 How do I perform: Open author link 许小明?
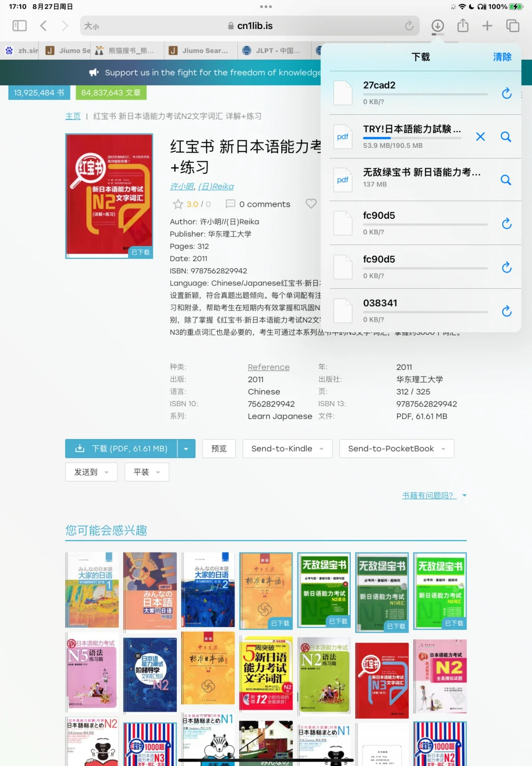(182, 186)
